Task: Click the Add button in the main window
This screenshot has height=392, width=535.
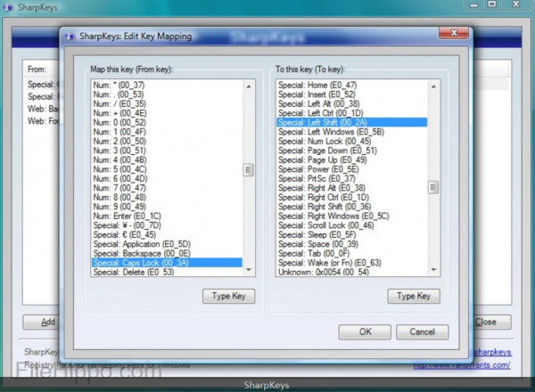Action: [41, 323]
